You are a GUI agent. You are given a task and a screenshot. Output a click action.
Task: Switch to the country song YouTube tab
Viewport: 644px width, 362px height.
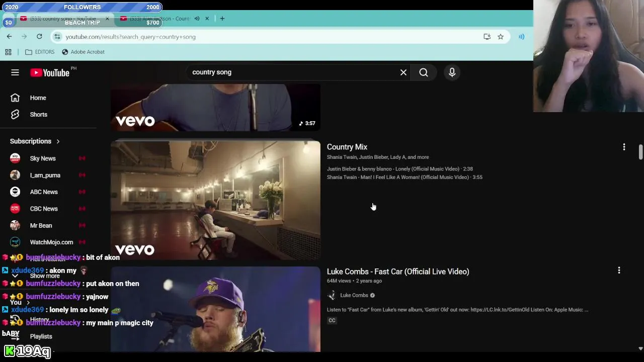point(63,19)
